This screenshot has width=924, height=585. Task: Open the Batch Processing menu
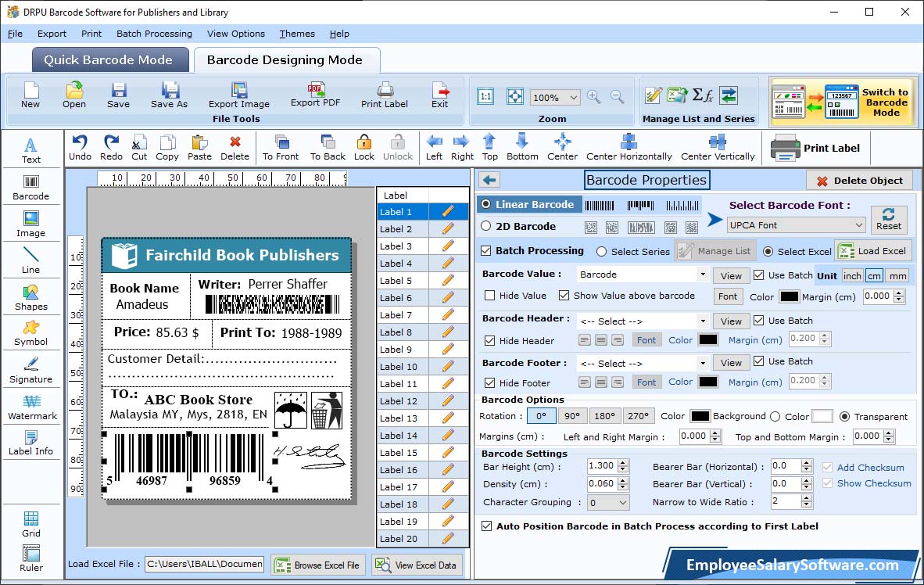pyautogui.click(x=155, y=34)
